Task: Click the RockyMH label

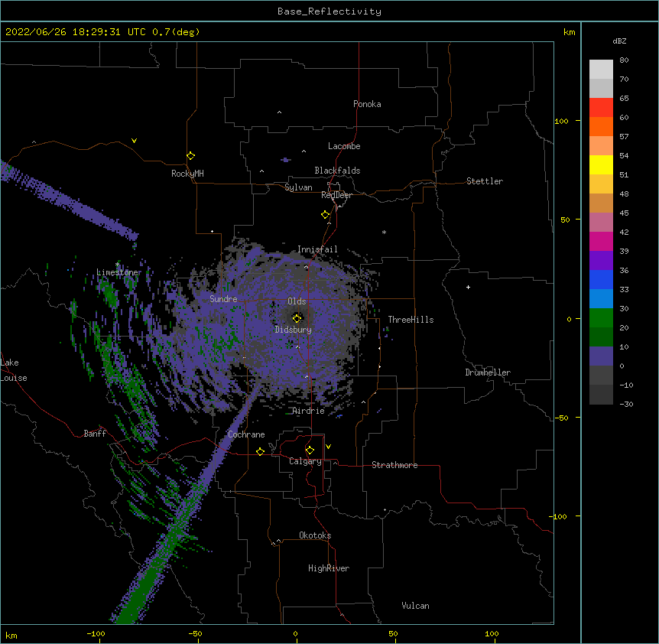Action: point(187,174)
